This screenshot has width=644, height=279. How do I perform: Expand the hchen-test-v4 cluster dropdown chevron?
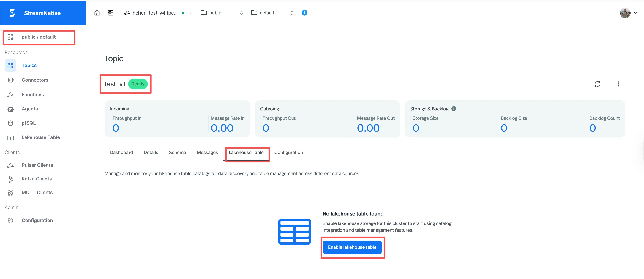(190, 13)
